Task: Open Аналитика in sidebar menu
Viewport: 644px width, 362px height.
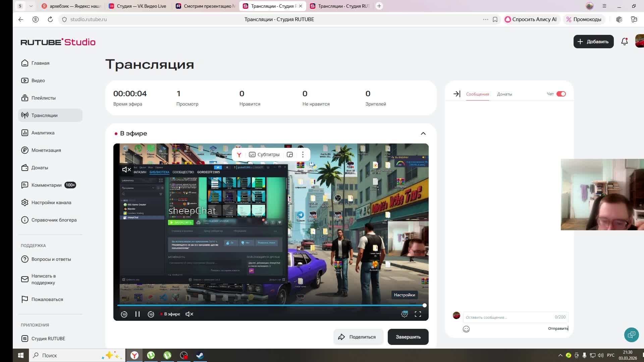Action: pos(43,133)
